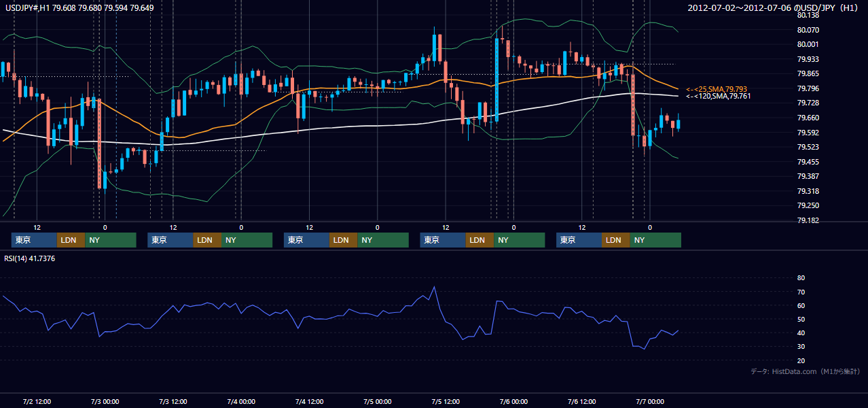Click the 7/2 12:00 time axis label
This screenshot has width=868, height=408.
(37, 401)
